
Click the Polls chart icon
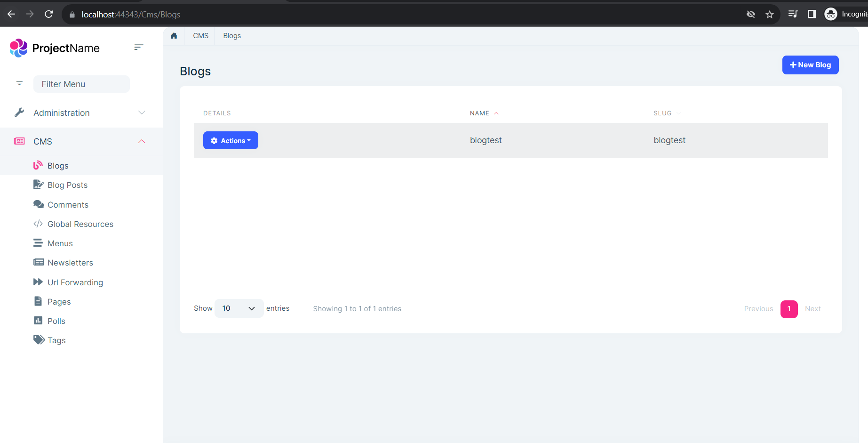[x=38, y=321]
